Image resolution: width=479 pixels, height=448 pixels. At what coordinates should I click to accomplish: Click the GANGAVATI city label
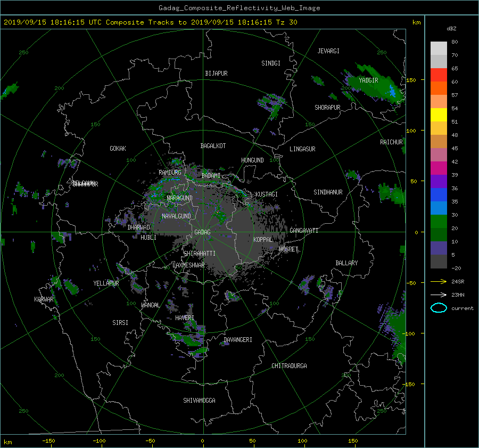click(304, 230)
